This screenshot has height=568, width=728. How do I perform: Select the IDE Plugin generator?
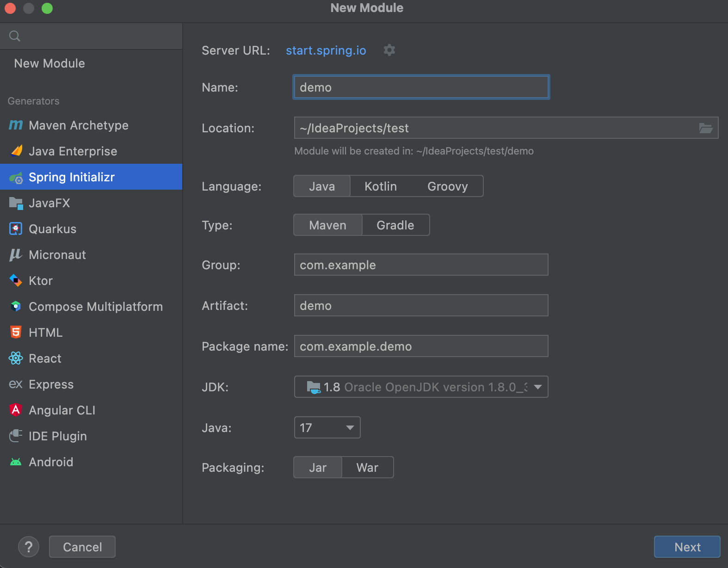(x=91, y=436)
